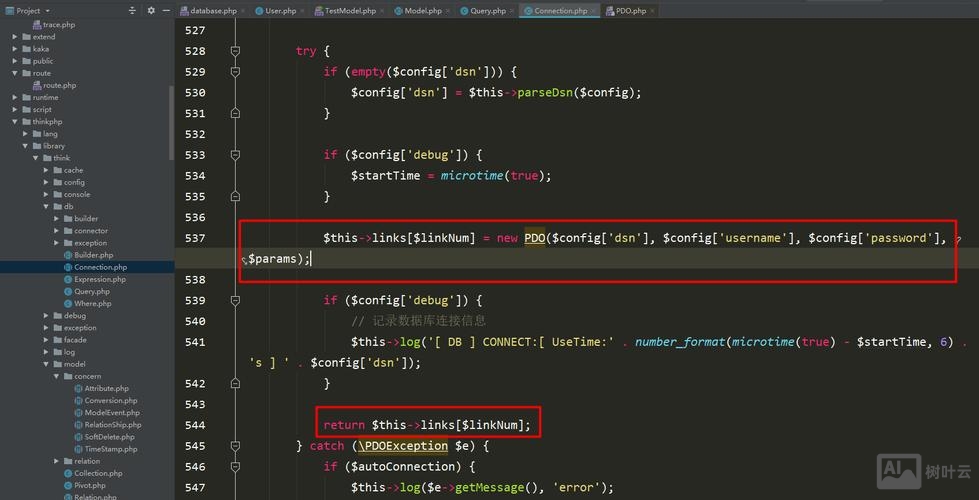Select Expression.php in the project tree

(95, 279)
